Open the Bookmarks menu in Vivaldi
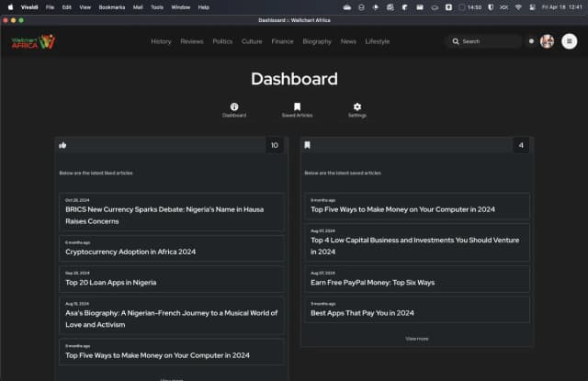This screenshot has height=381, width=588. tap(112, 6)
